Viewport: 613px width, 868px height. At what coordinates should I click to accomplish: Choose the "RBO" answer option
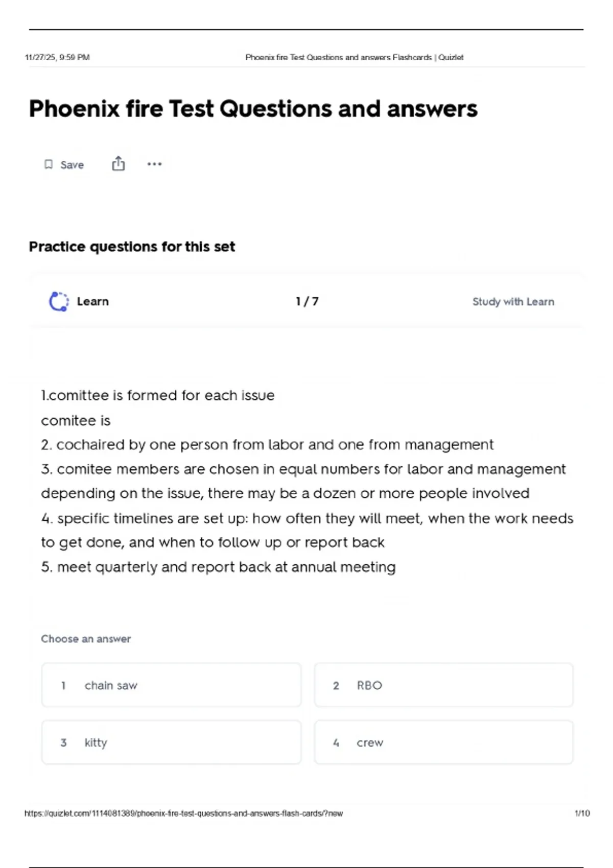pyautogui.click(x=443, y=685)
